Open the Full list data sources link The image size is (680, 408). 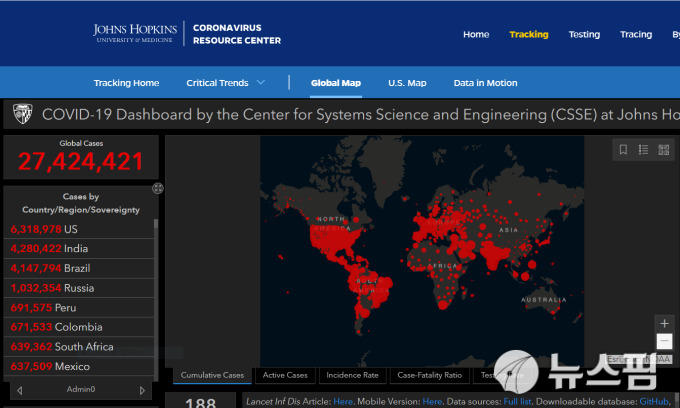tap(517, 401)
